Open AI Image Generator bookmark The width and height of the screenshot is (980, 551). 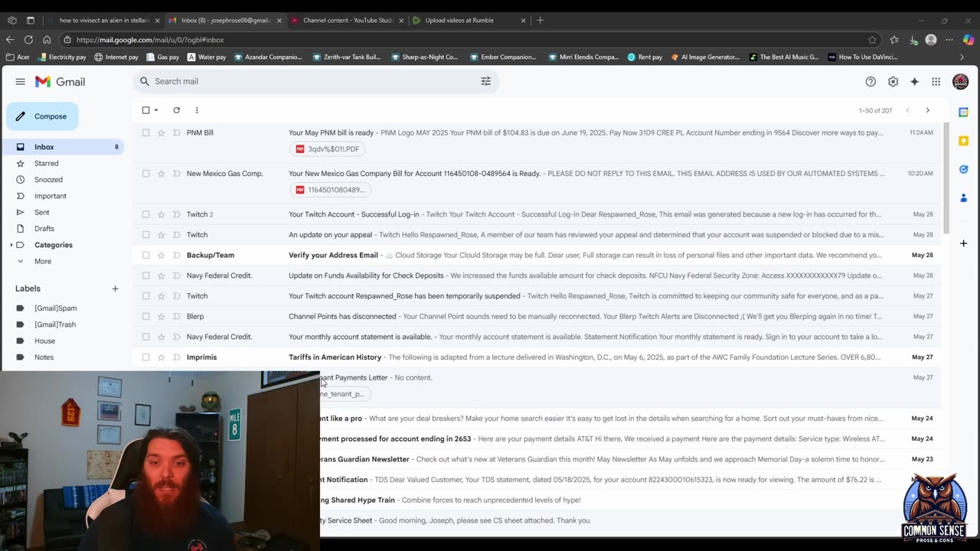[x=706, y=57]
